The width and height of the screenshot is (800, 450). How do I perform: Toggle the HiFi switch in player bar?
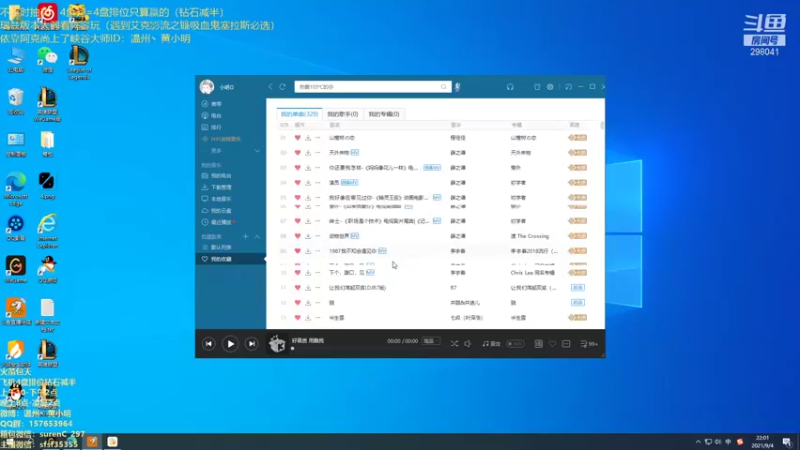pos(515,344)
